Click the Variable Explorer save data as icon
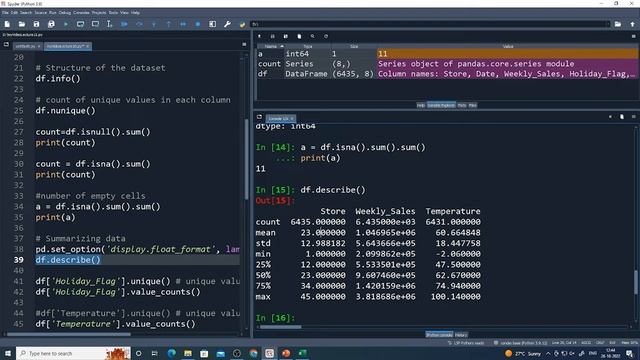 [x=286, y=36]
